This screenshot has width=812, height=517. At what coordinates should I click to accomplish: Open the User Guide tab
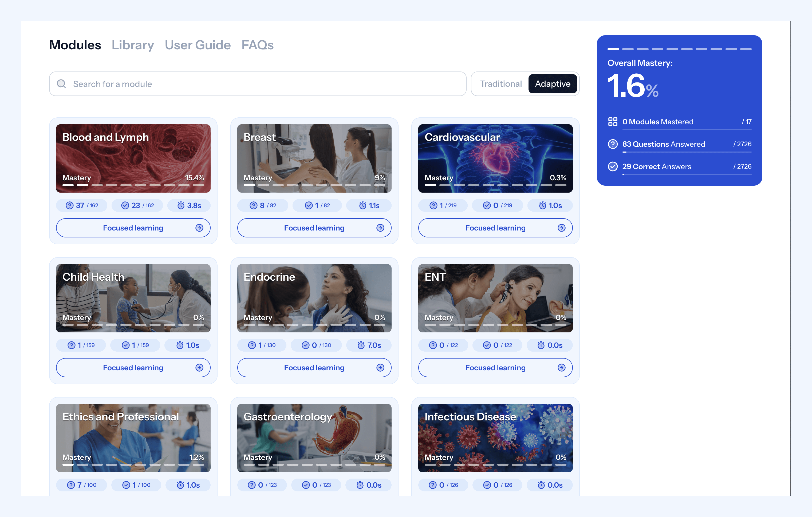coord(198,45)
